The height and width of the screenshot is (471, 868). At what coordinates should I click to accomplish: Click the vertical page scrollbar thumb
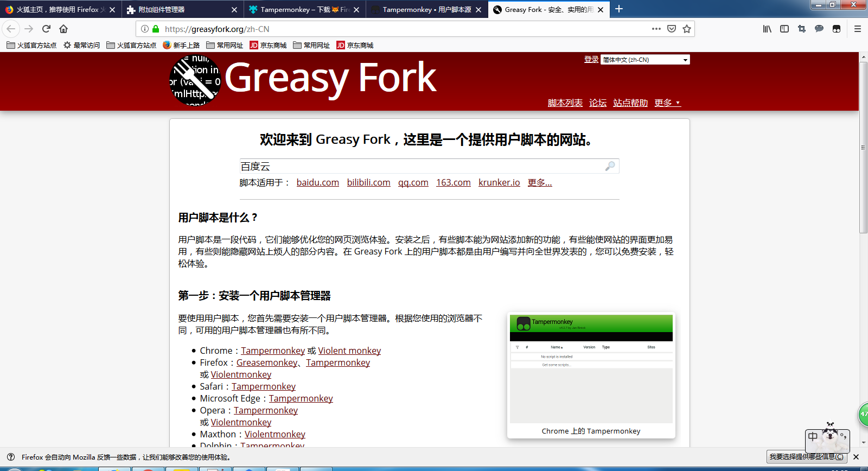(863, 148)
